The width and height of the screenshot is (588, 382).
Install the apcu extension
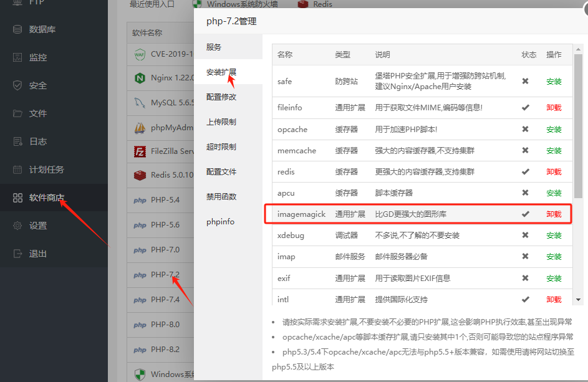554,193
